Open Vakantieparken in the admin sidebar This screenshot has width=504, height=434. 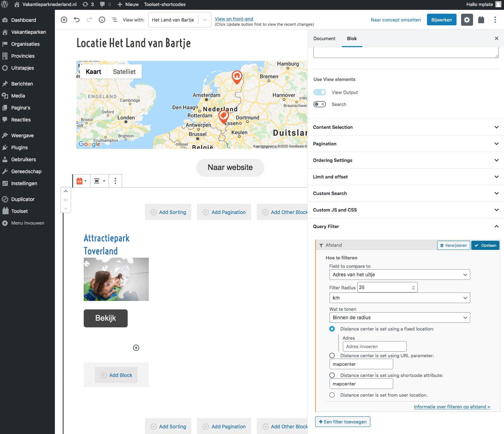28,32
